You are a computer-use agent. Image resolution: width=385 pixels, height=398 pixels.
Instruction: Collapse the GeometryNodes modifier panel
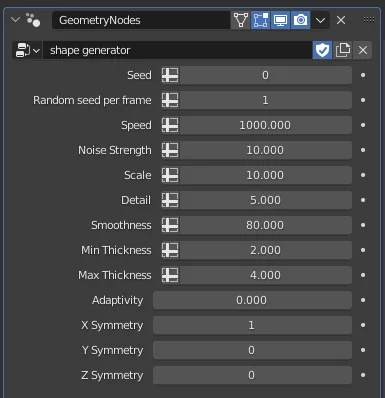point(15,20)
